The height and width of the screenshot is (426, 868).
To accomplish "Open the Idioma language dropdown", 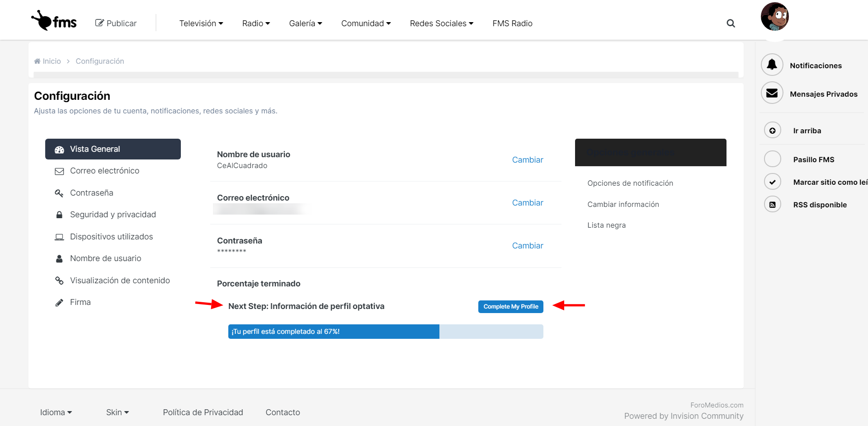I will (x=56, y=412).
